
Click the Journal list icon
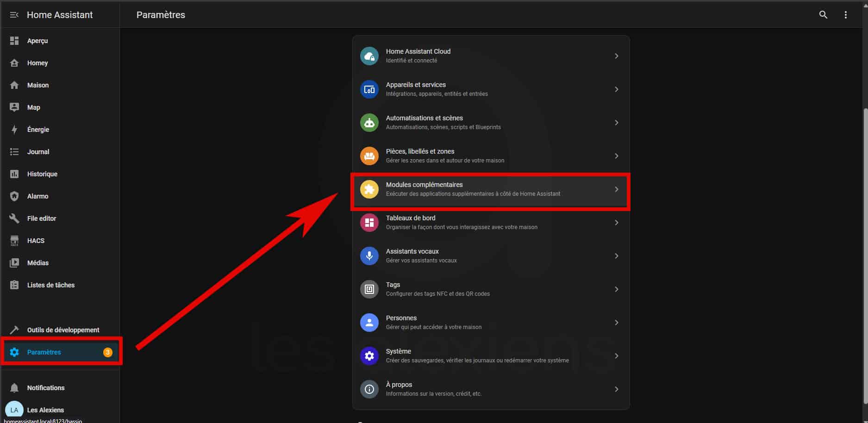pyautogui.click(x=14, y=152)
